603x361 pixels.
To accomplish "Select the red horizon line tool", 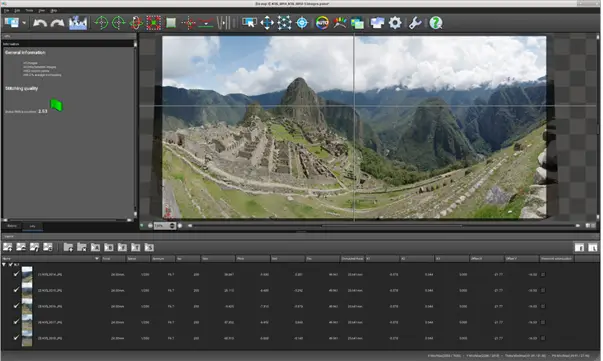I will tap(206, 23).
